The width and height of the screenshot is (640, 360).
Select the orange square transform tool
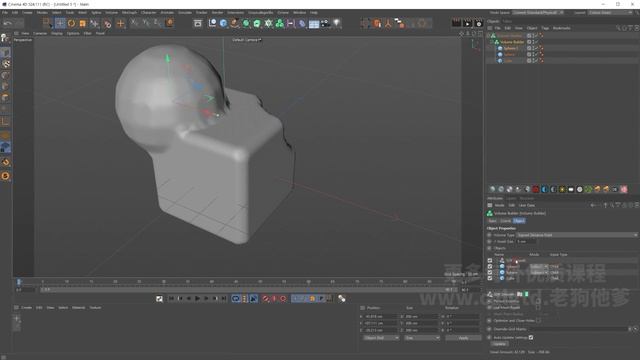point(83,23)
